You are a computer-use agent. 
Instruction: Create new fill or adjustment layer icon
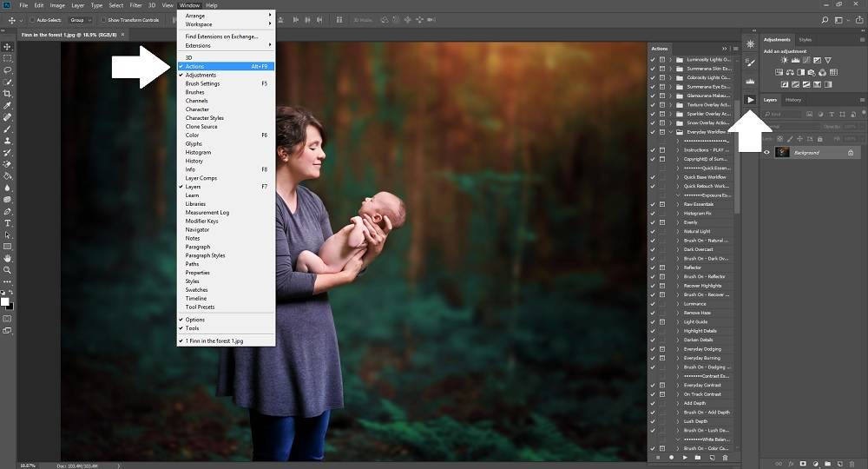click(815, 464)
